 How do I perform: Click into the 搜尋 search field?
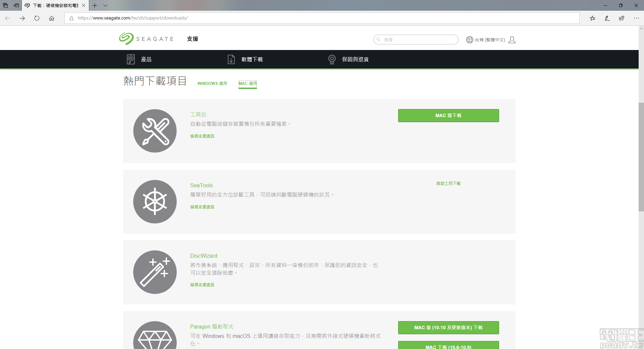pyautogui.click(x=416, y=39)
